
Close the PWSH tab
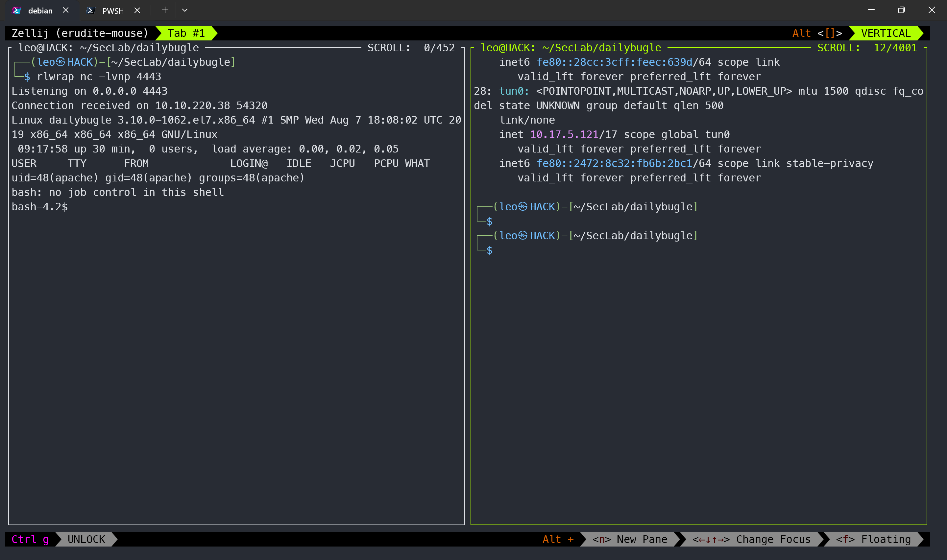(137, 10)
